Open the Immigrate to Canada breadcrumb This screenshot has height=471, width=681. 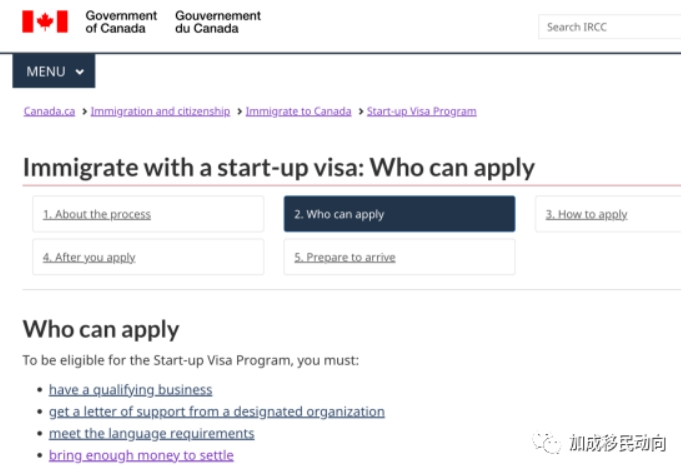pyautogui.click(x=298, y=111)
